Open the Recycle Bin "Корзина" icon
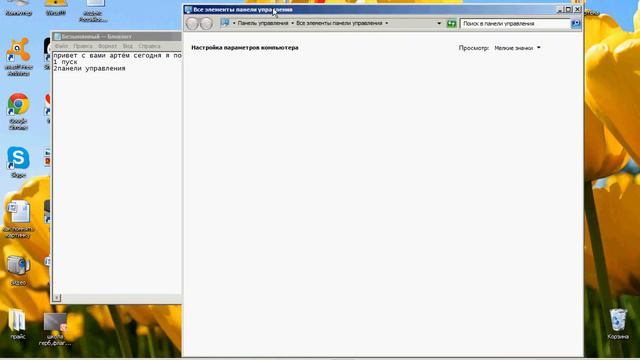Screen dimensions: 640x360 pos(618,324)
